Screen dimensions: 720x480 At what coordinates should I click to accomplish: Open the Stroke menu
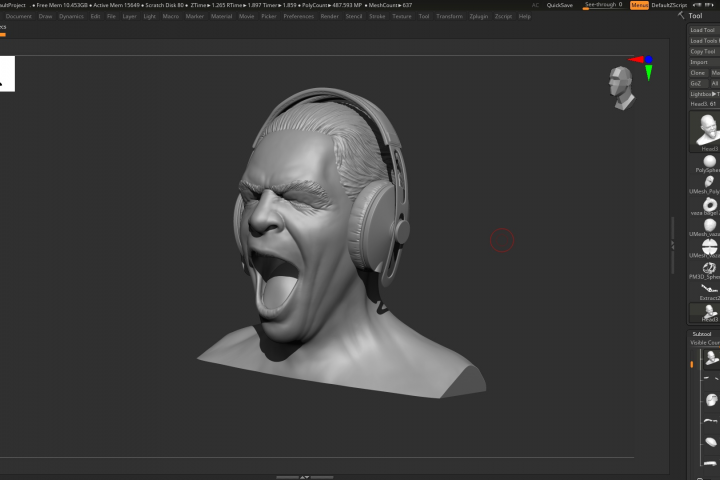coord(377,16)
